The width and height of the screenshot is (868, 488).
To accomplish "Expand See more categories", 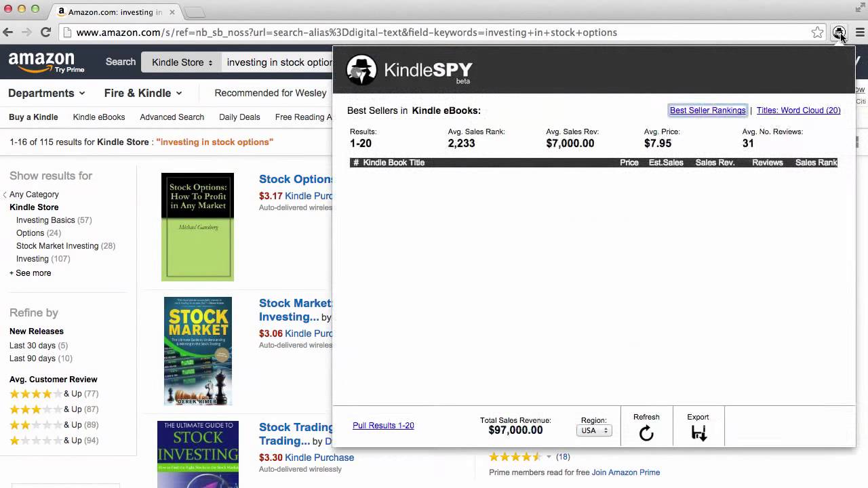I will 30,273.
